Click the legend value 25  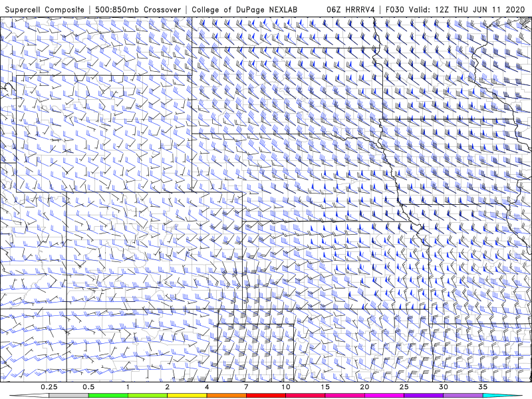[x=404, y=387]
